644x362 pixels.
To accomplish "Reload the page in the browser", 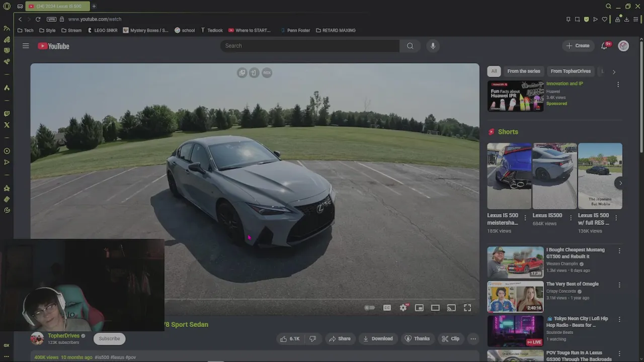I will coord(38,19).
